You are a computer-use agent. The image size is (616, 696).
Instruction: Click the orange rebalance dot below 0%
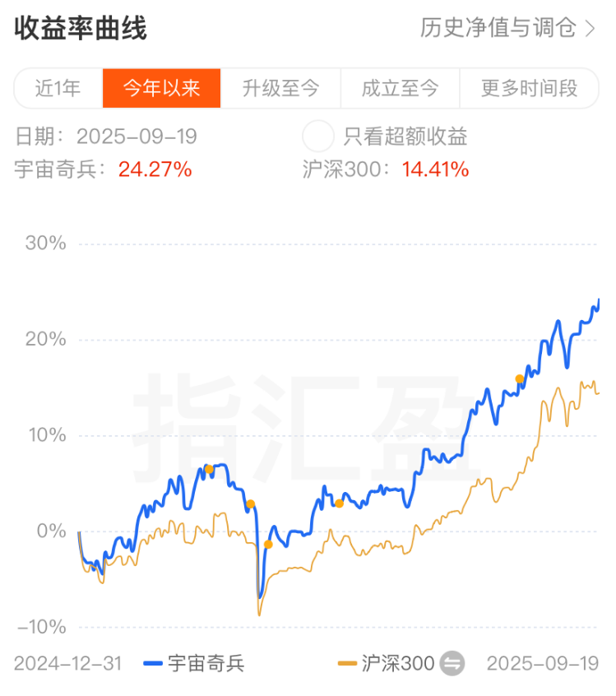click(x=268, y=544)
